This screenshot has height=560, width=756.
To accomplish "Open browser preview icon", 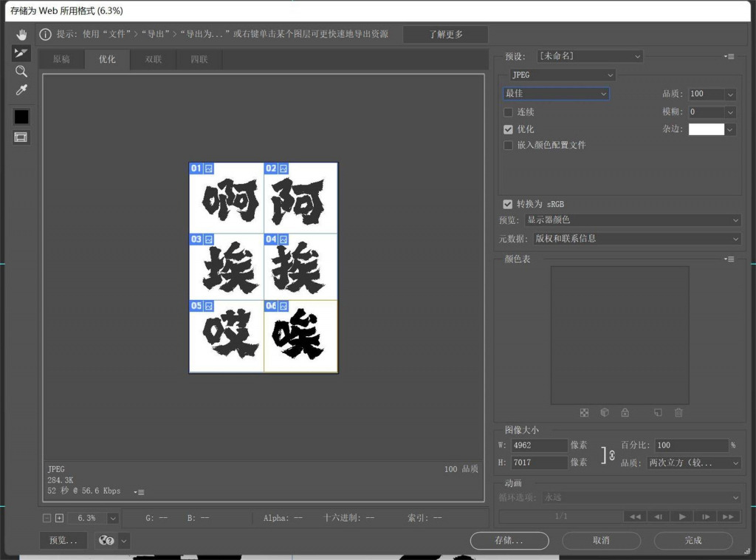I will [106, 540].
